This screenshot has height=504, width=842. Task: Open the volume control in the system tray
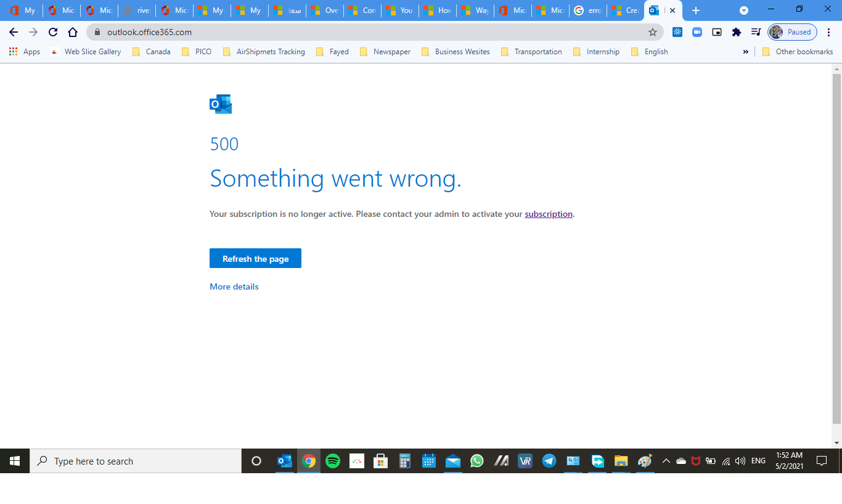pos(740,461)
